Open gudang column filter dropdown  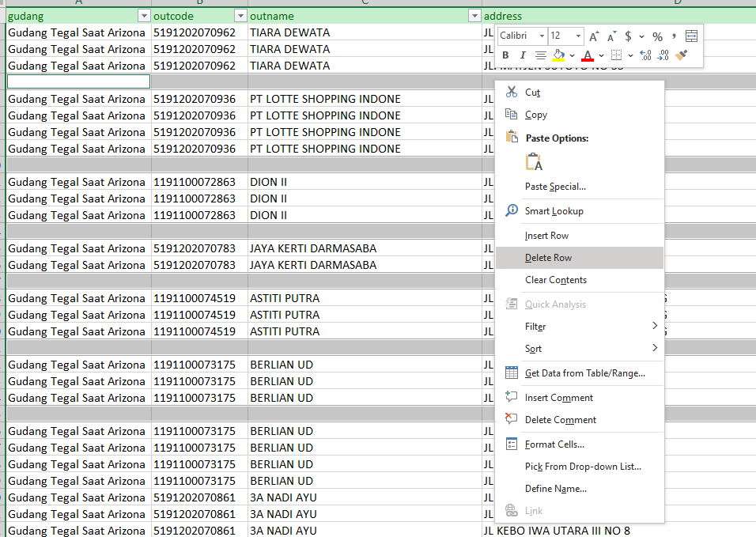[144, 17]
